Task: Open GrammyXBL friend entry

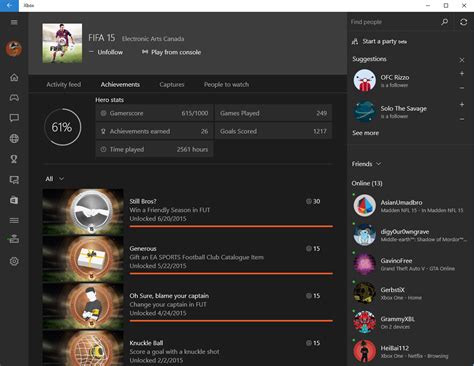Action: 409,322
